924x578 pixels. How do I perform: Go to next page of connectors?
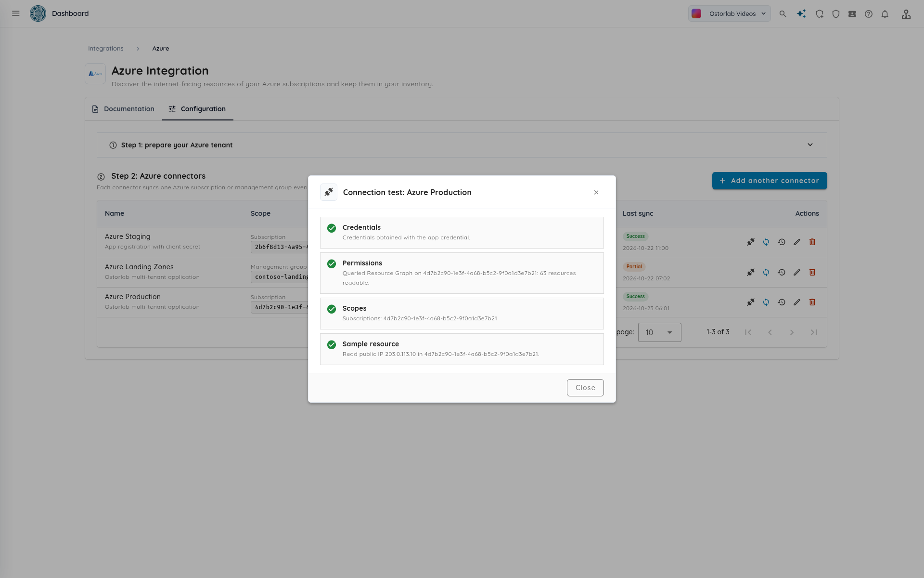[792, 332]
